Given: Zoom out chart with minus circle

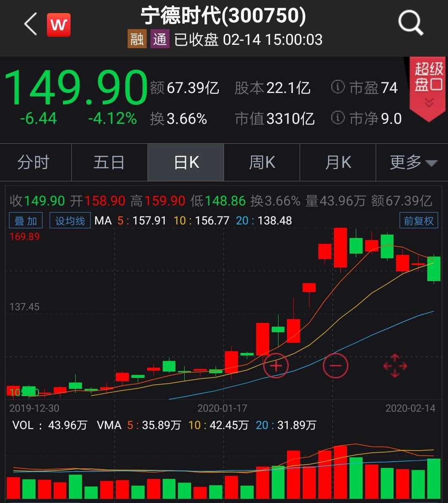Looking at the screenshot, I should (336, 365).
